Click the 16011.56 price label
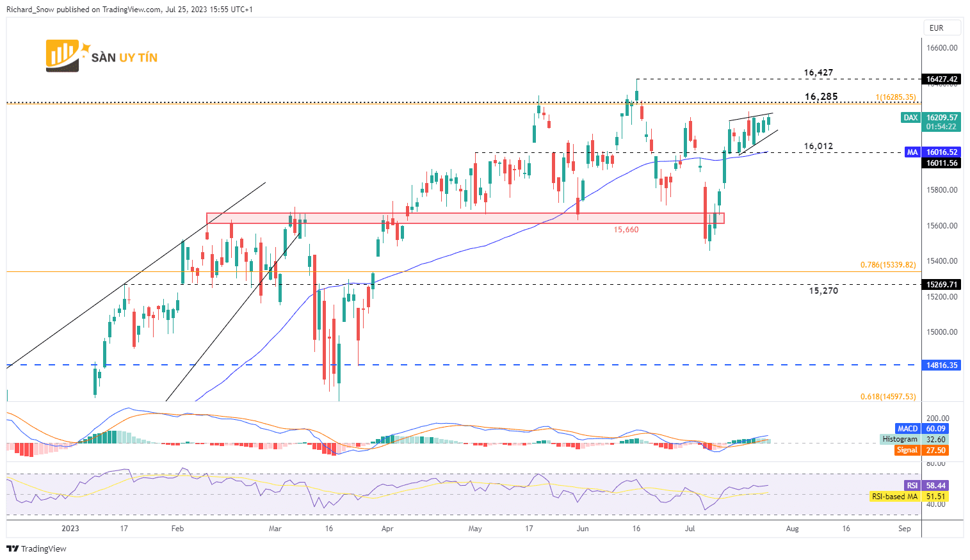This screenshot has width=970, height=560. click(x=942, y=163)
